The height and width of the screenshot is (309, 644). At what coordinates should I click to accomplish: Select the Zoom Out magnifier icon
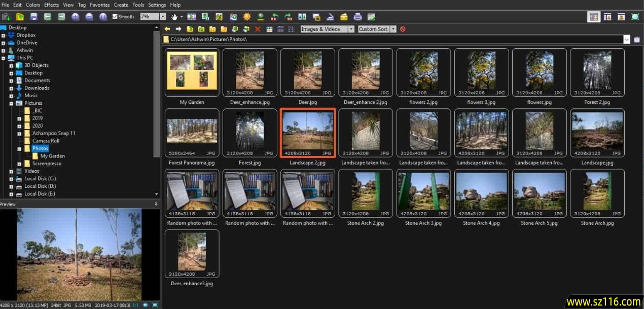(89, 16)
